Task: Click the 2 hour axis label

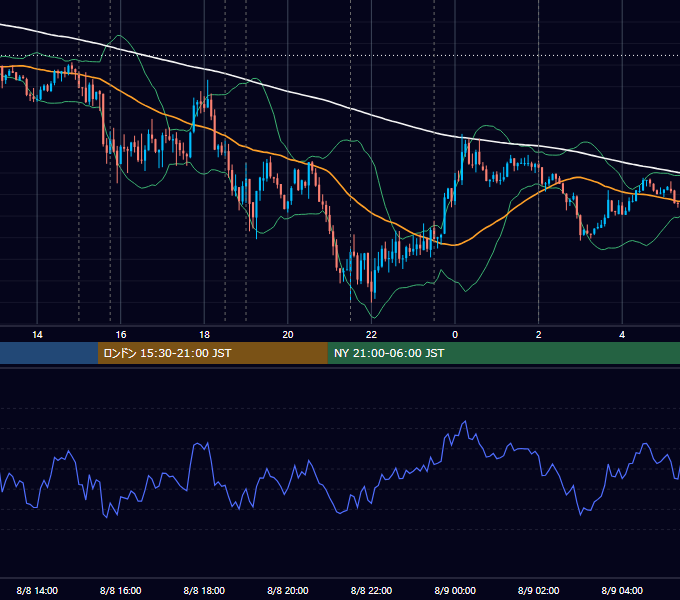Action: [x=539, y=335]
